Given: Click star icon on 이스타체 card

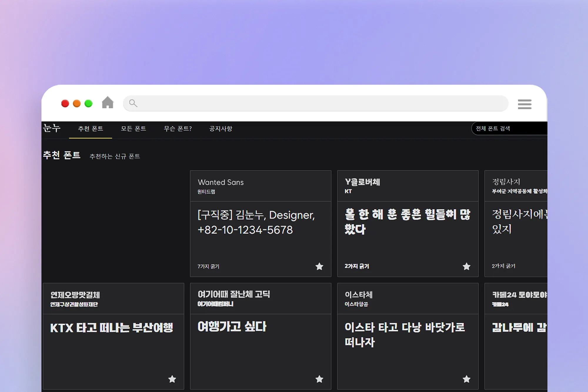Looking at the screenshot, I should [466, 379].
